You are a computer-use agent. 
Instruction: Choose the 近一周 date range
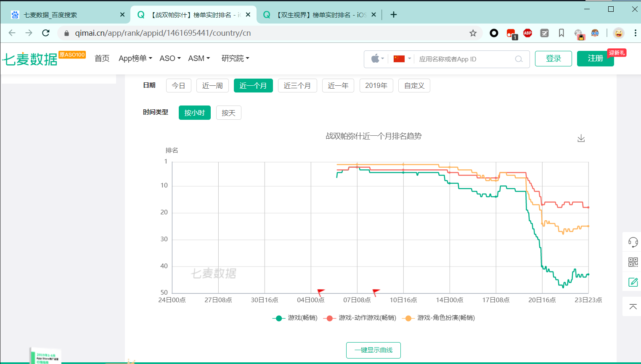[x=212, y=85]
